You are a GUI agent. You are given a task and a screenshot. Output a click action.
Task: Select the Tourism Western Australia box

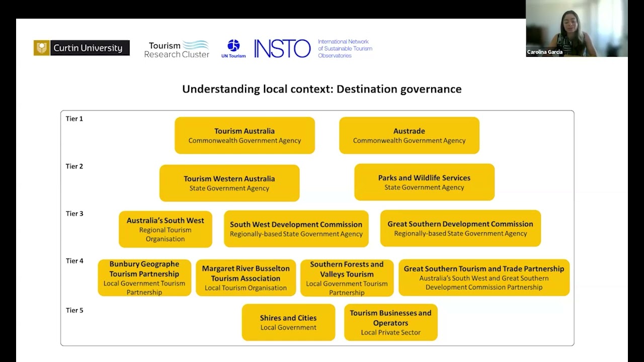click(229, 183)
